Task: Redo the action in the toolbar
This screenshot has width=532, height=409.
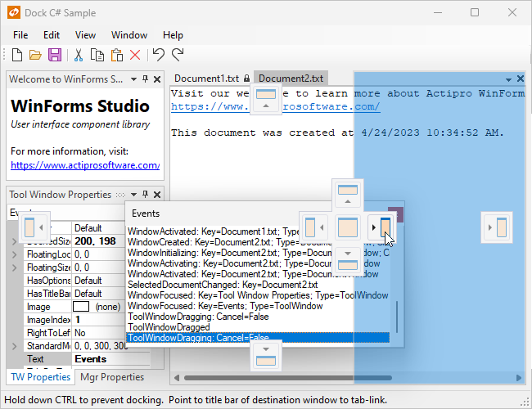Action: point(178,54)
